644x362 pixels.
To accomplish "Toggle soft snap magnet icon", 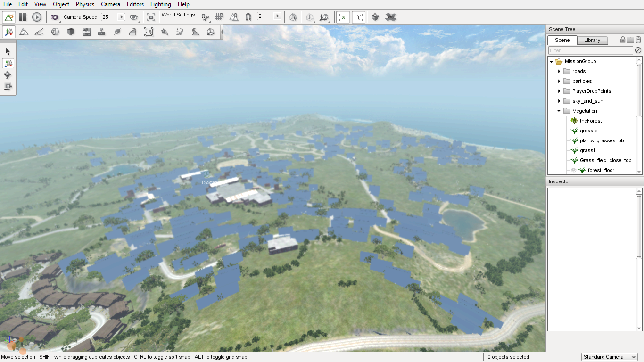I will tap(248, 17).
